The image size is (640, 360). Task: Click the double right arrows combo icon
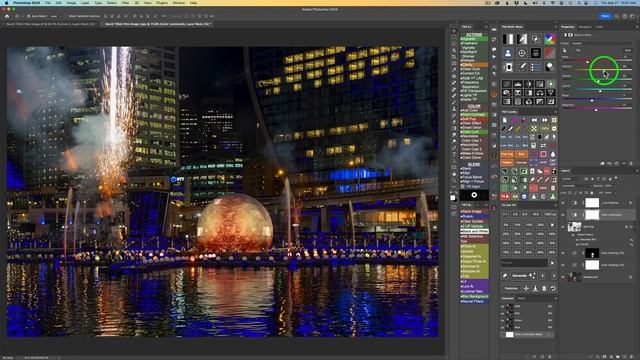tap(544, 120)
